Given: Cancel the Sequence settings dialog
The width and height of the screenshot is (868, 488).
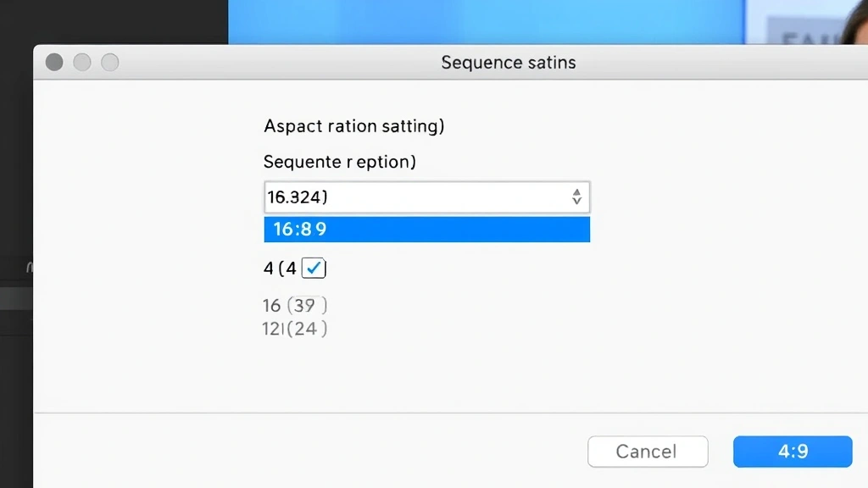Looking at the screenshot, I should [x=648, y=452].
